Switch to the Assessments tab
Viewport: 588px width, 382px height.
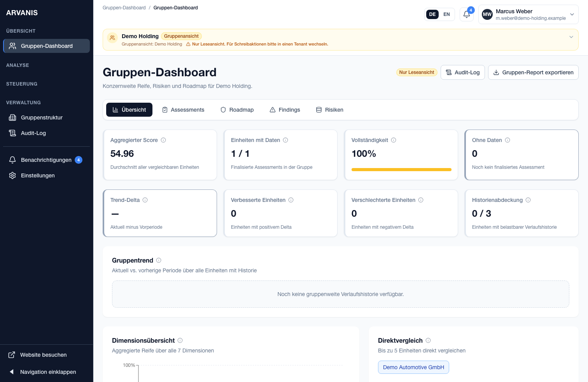pos(183,110)
